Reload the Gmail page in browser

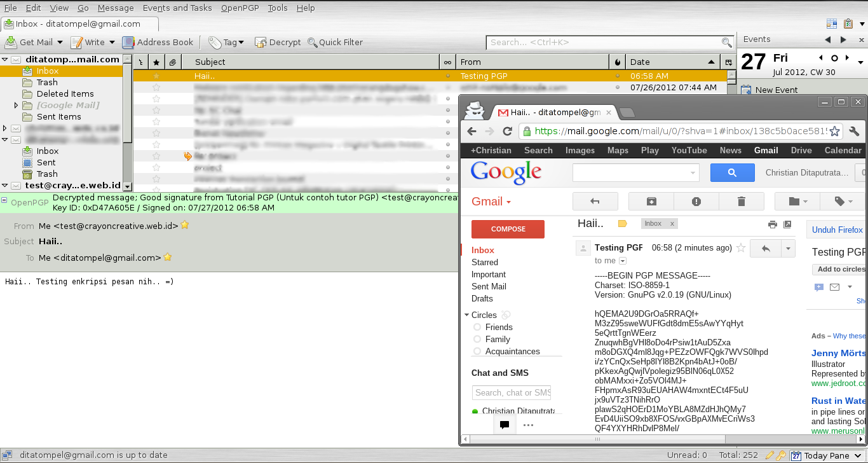507,132
